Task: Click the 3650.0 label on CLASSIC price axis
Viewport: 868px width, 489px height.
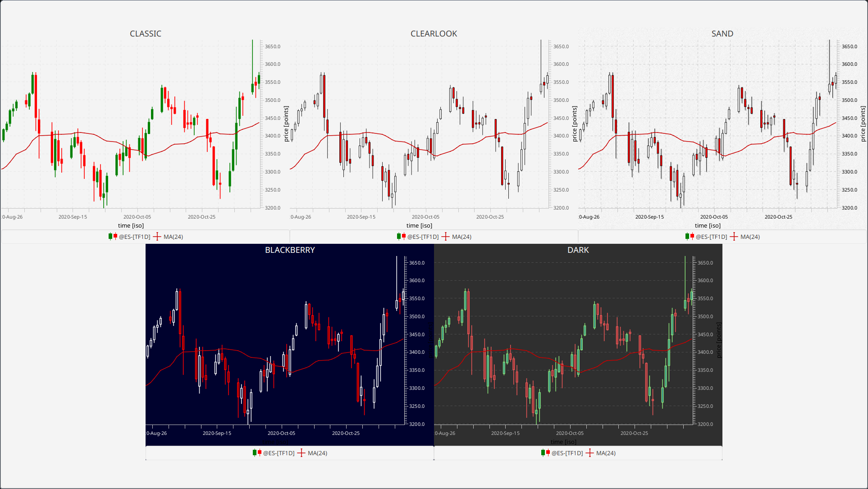Action: click(272, 46)
